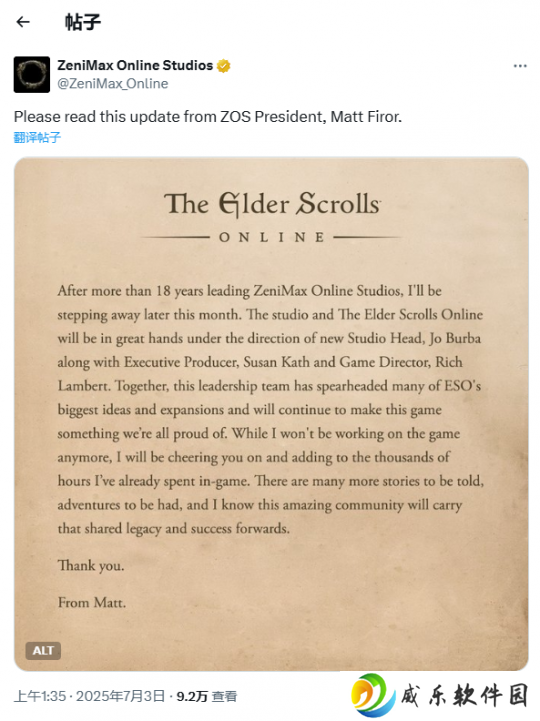Open the 上午1:35 post timestamp
The height and width of the screenshot is (721, 540).
[x=40, y=696]
